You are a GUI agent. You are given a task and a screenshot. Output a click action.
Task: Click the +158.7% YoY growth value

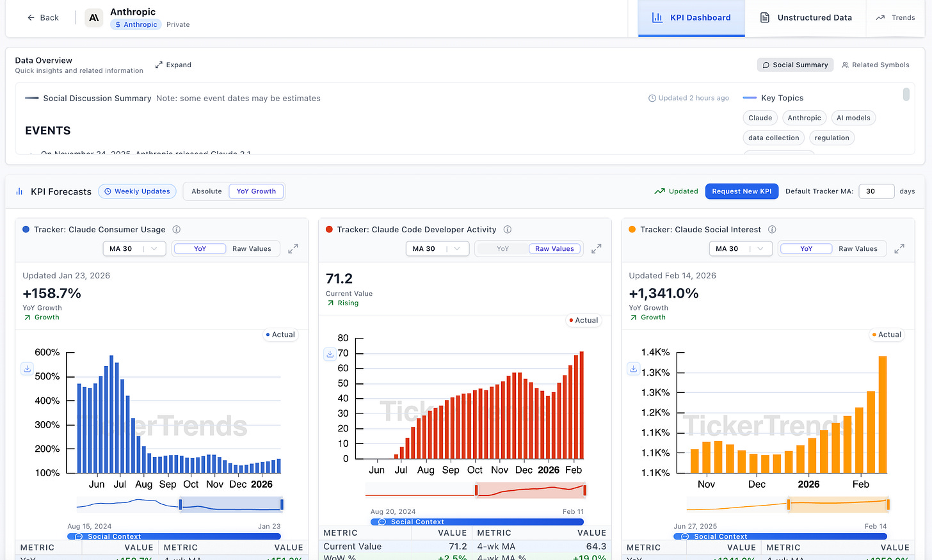click(52, 294)
